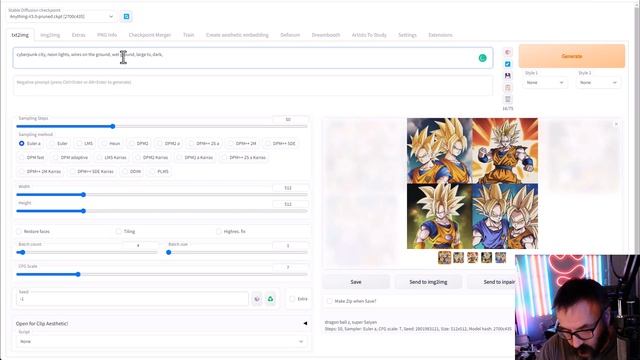Open the Settings tab
This screenshot has height=360, width=640.
click(407, 35)
